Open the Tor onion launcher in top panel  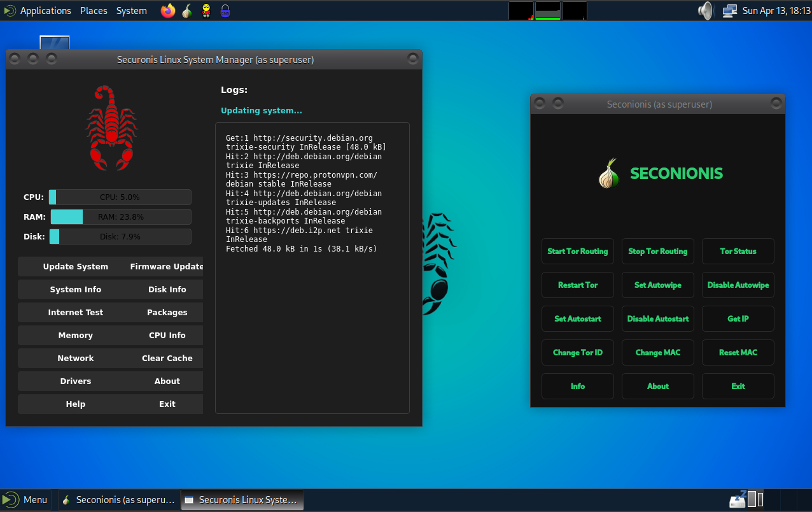(186, 11)
